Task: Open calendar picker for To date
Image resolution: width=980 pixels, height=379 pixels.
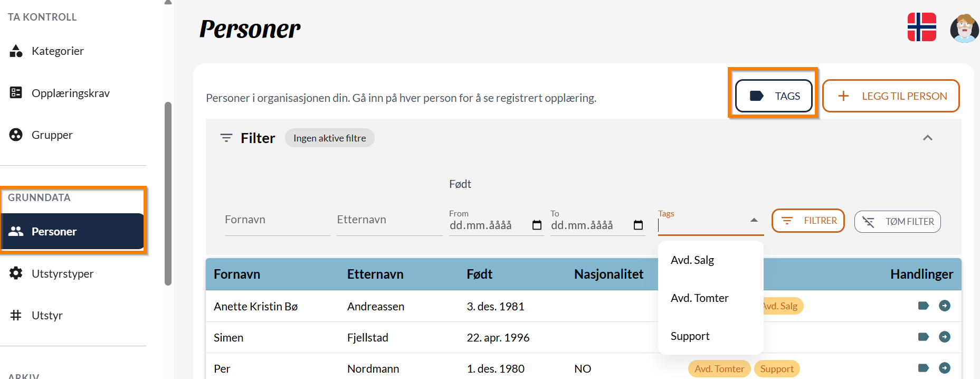Action: pyautogui.click(x=638, y=225)
